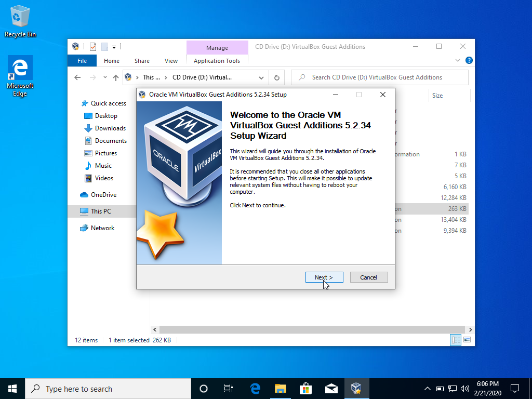Image resolution: width=532 pixels, height=399 pixels.
Task: Refresh the CD Drive folder view
Action: pos(277,78)
